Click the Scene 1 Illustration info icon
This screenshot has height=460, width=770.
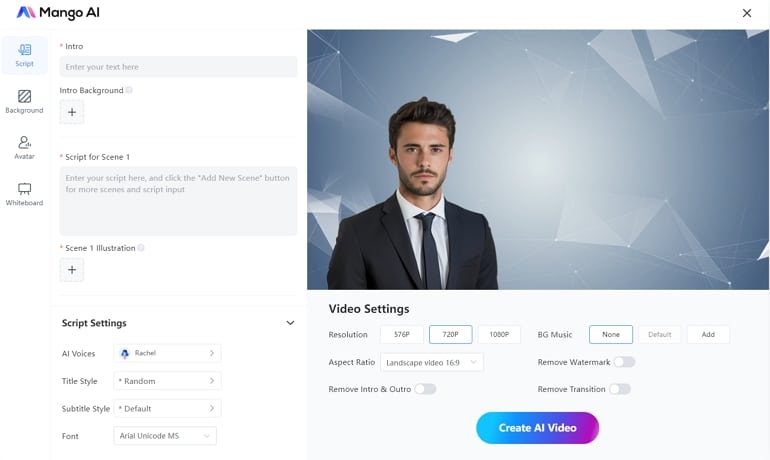(x=141, y=248)
